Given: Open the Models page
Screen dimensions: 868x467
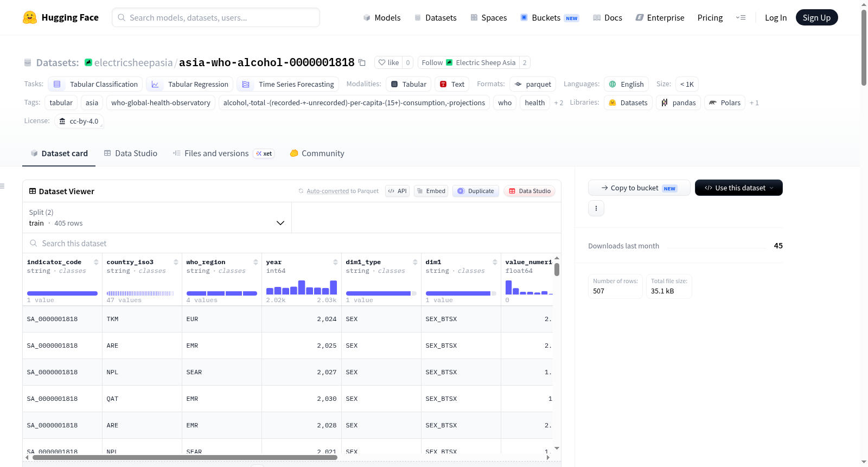Looking at the screenshot, I should click(382, 17).
